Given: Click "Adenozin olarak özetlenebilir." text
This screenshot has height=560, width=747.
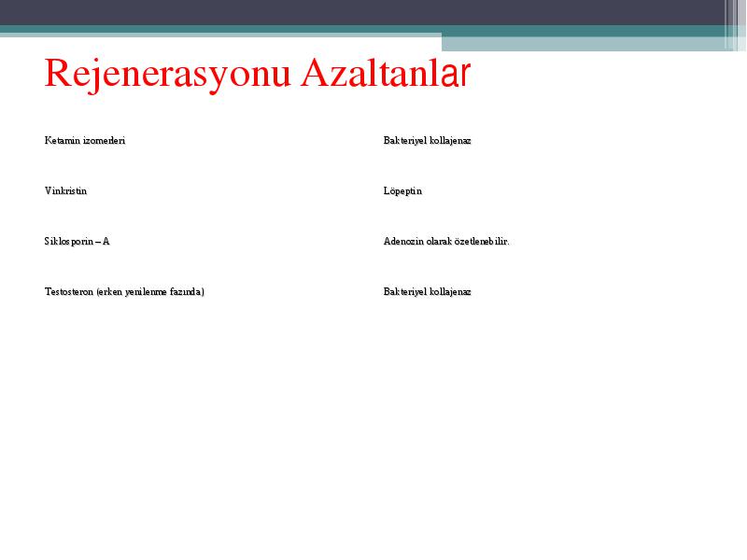Looking at the screenshot, I should 446,242.
